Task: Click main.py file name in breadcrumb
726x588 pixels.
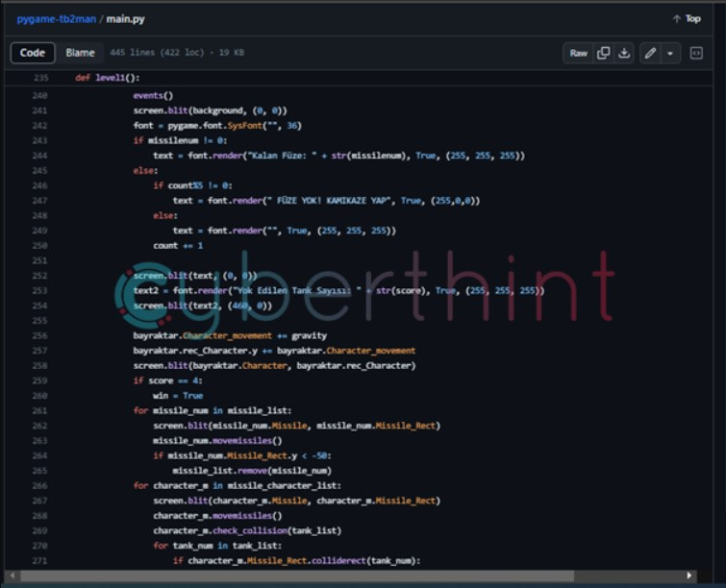Action: tap(125, 18)
